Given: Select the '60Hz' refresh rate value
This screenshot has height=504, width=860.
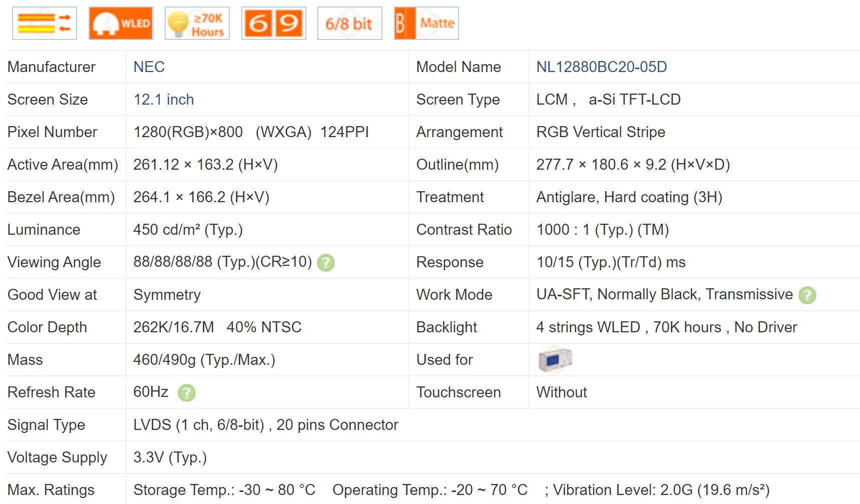Looking at the screenshot, I should 151,392.
